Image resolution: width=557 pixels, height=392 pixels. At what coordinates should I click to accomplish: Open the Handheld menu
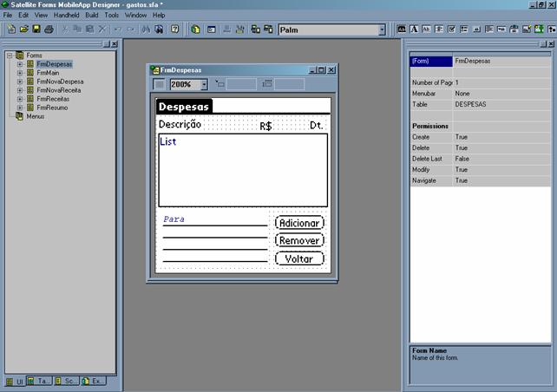tap(66, 16)
